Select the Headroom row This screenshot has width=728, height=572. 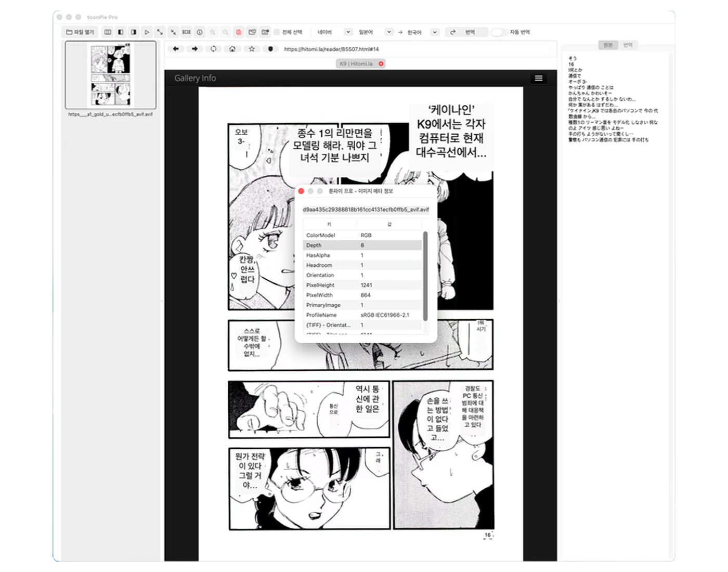click(362, 265)
